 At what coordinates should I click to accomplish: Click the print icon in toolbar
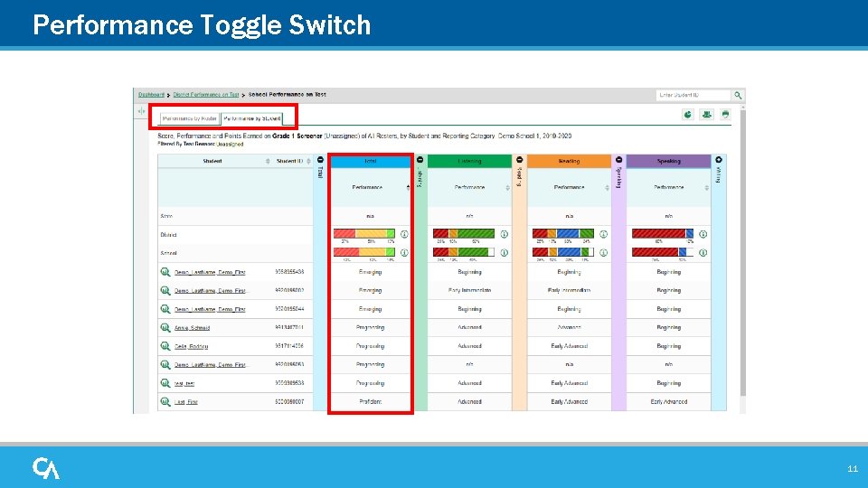point(725,115)
